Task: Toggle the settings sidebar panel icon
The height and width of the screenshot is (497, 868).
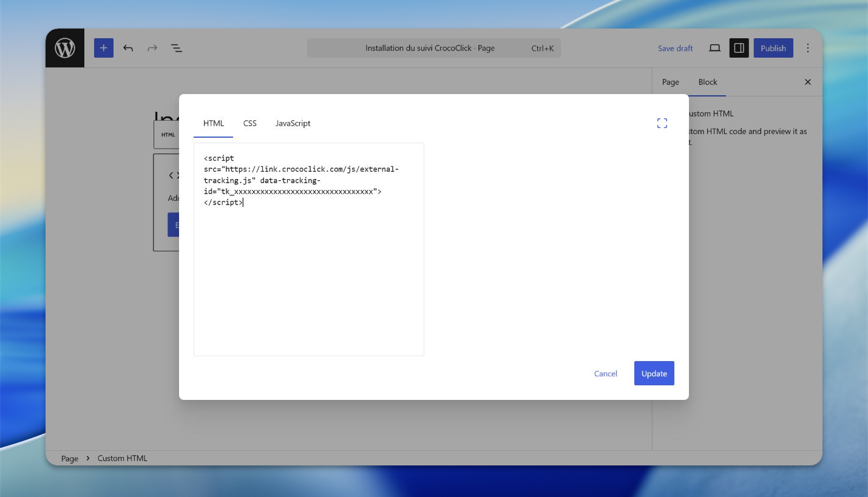Action: click(x=739, y=48)
